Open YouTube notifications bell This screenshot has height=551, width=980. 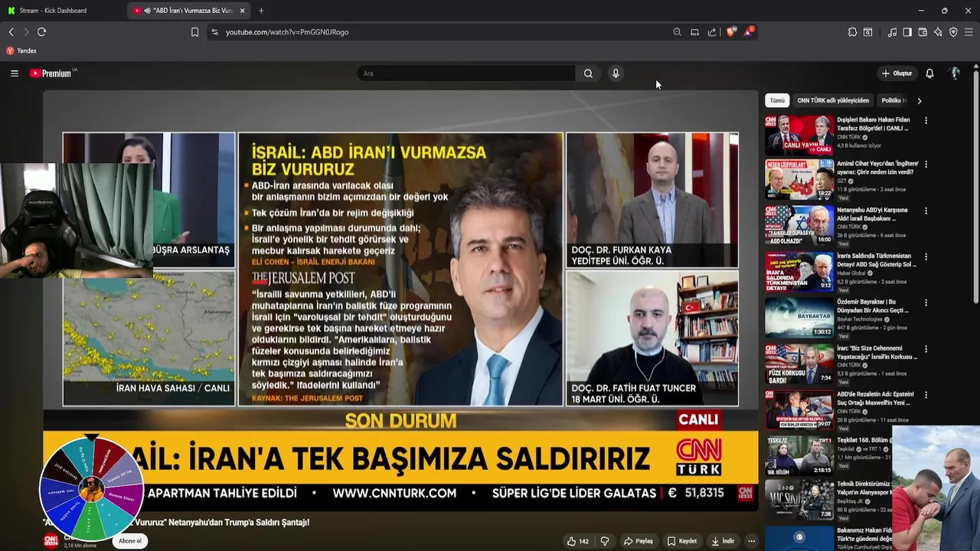tap(929, 73)
